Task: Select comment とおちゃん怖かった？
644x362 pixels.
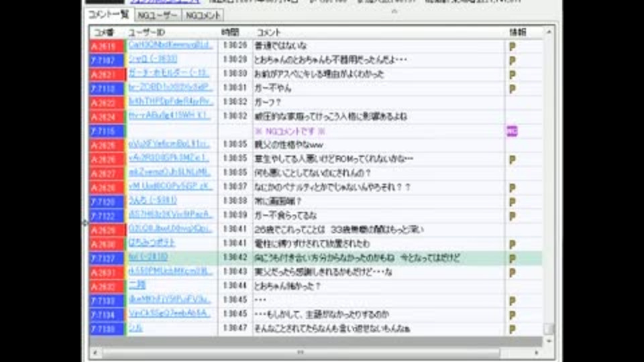Action: click(x=288, y=286)
